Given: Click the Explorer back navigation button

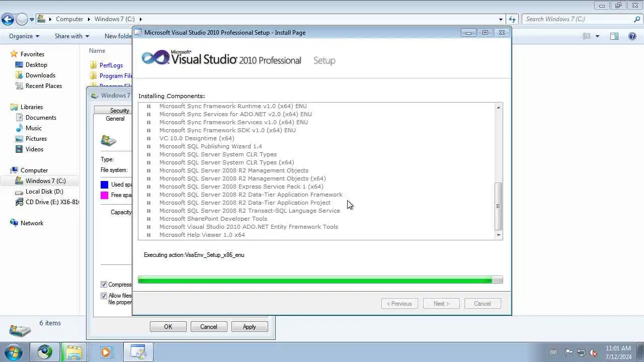Looking at the screenshot, I should [x=8, y=19].
